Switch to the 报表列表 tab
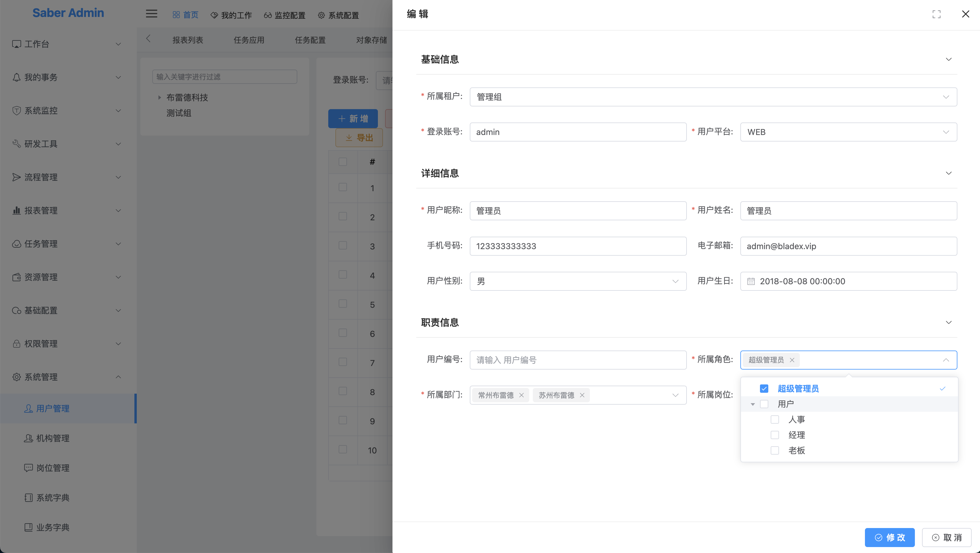This screenshot has width=980, height=553. (x=188, y=40)
